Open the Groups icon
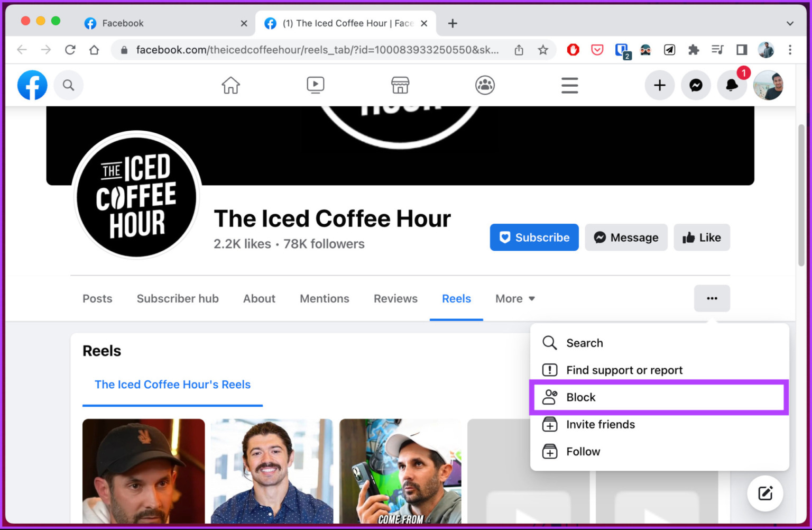Image resolution: width=812 pixels, height=530 pixels. point(485,85)
